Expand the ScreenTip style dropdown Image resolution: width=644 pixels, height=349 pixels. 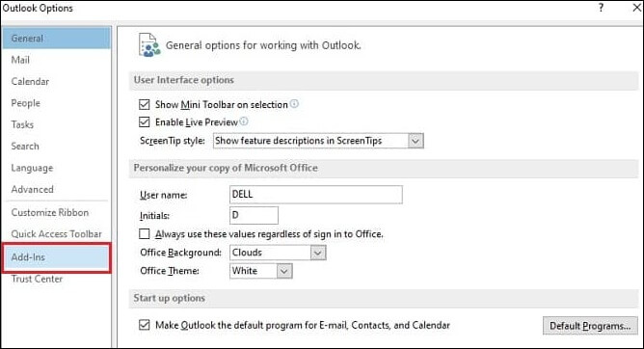click(416, 141)
